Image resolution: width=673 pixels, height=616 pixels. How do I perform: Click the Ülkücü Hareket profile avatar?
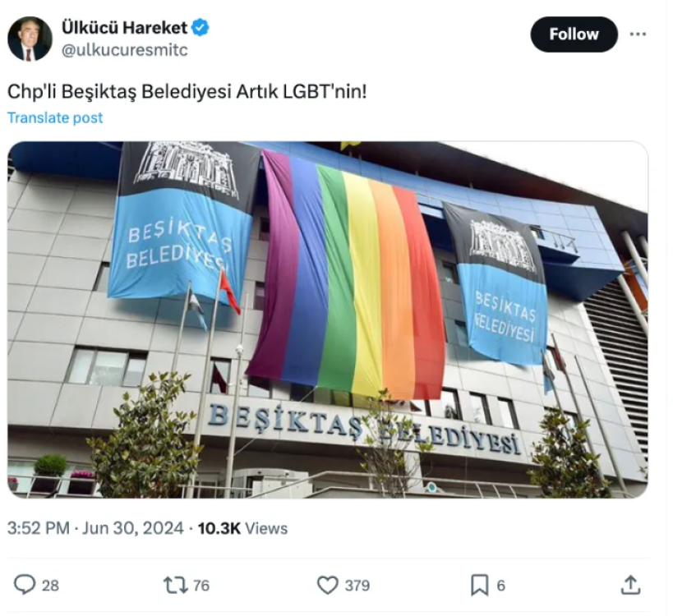point(30,39)
